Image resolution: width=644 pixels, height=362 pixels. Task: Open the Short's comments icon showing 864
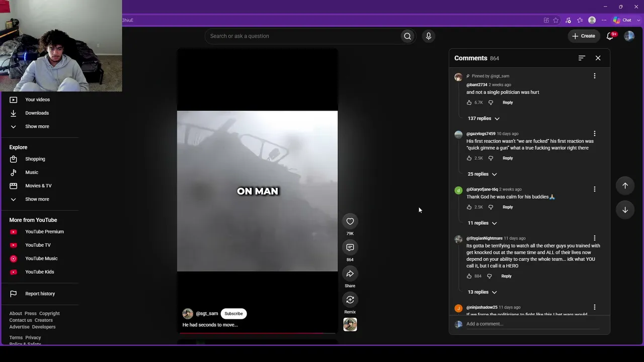point(350,247)
